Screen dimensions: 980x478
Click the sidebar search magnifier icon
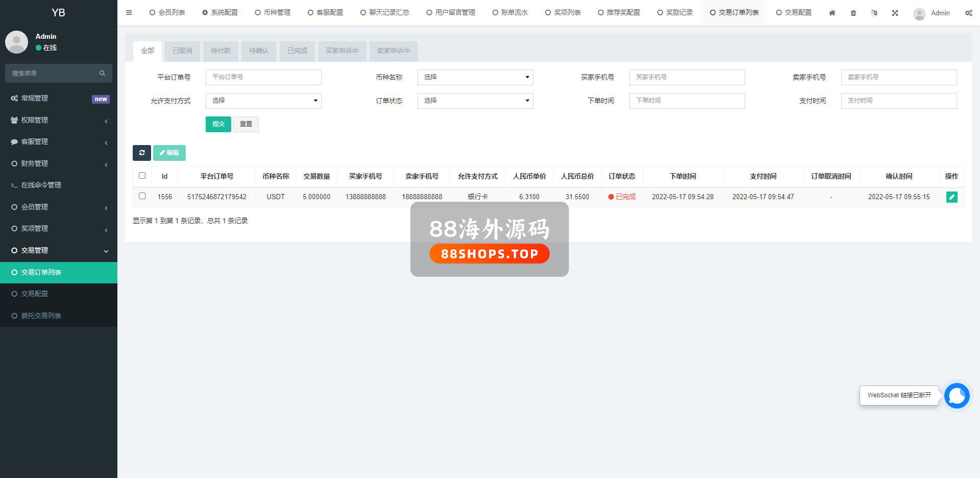[102, 74]
